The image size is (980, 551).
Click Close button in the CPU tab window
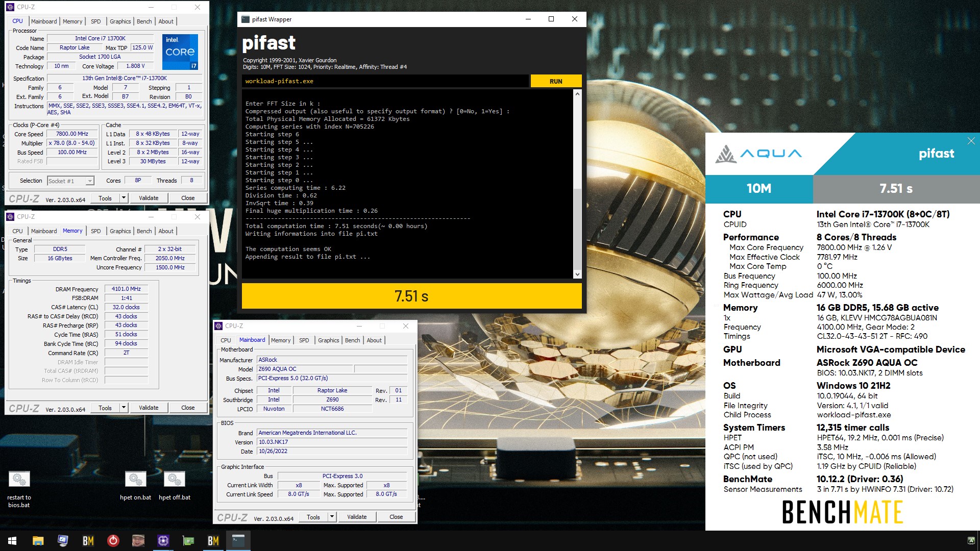[188, 198]
